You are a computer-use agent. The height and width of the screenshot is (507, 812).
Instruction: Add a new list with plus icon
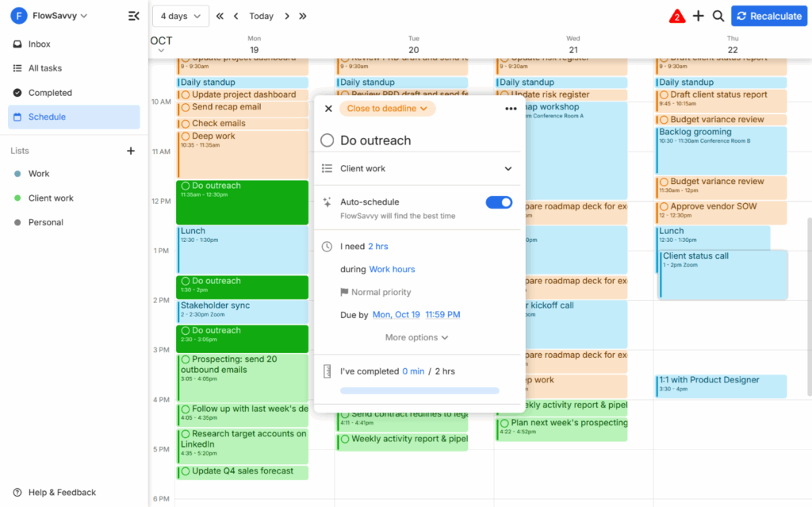pyautogui.click(x=131, y=151)
